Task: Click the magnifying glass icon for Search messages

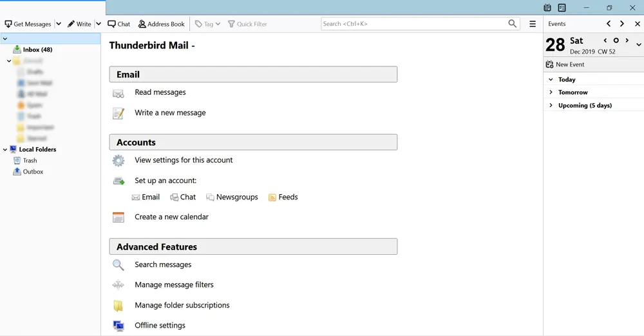Action: [118, 265]
